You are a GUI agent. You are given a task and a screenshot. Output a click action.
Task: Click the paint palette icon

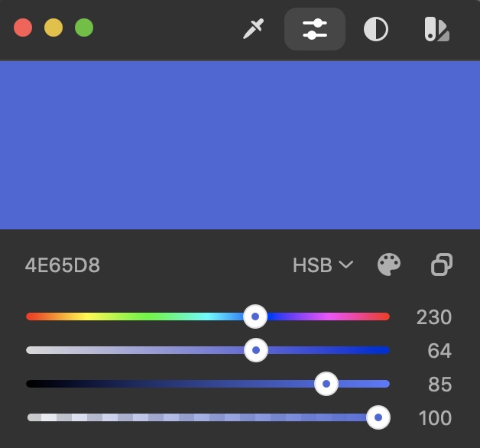point(389,265)
